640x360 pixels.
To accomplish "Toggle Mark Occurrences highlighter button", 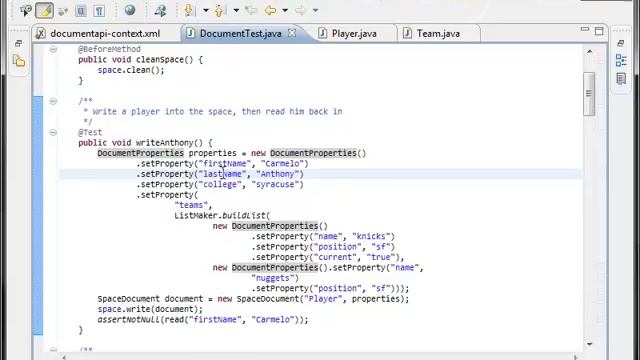I will (x=44, y=11).
